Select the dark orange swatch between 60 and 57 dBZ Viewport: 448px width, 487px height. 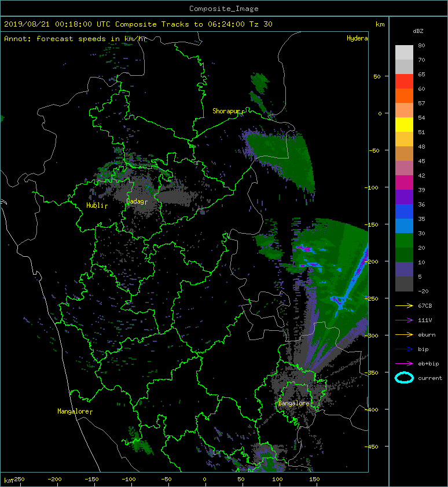(x=404, y=96)
